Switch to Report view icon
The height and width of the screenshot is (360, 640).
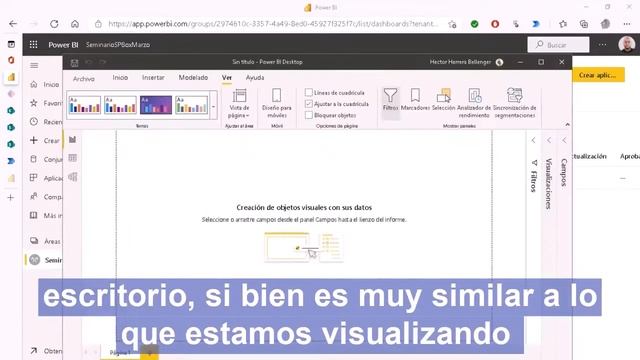(73, 140)
